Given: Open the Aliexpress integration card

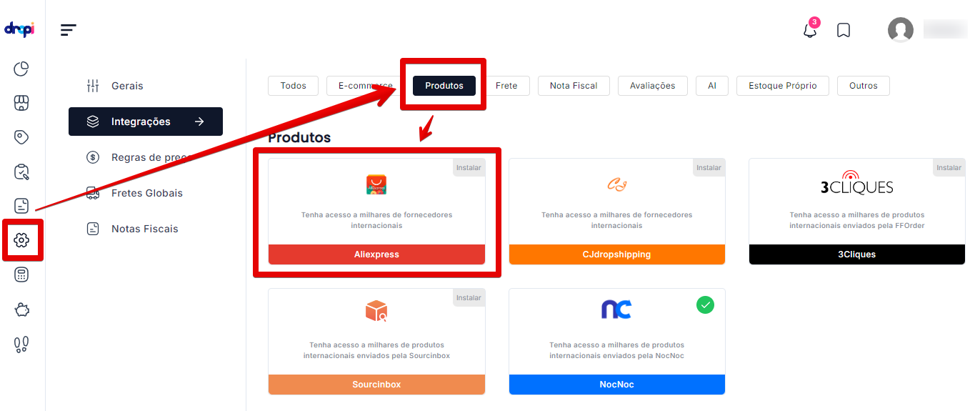Looking at the screenshot, I should 376,212.
